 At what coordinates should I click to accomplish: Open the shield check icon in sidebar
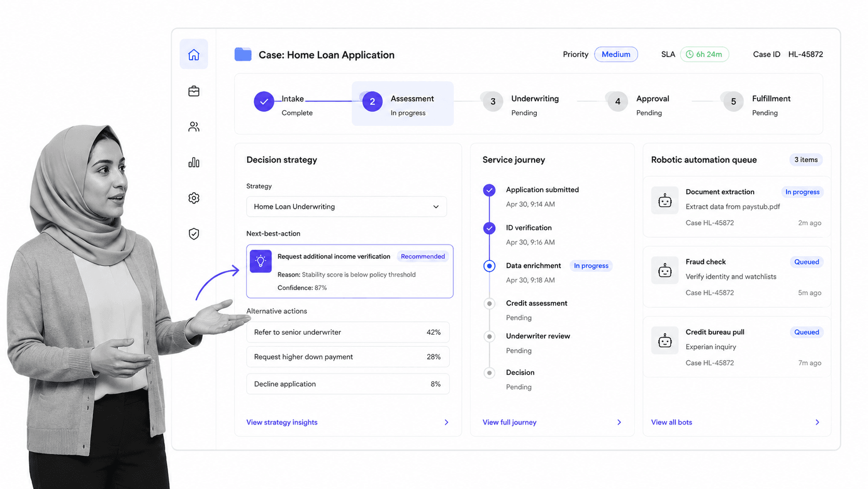(x=194, y=234)
